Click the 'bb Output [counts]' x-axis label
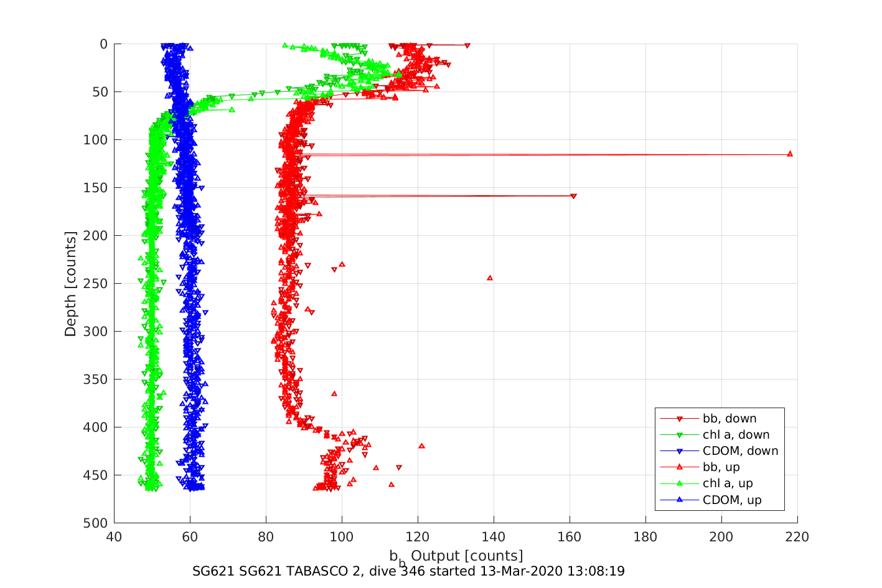The image size is (882, 588). (x=456, y=556)
